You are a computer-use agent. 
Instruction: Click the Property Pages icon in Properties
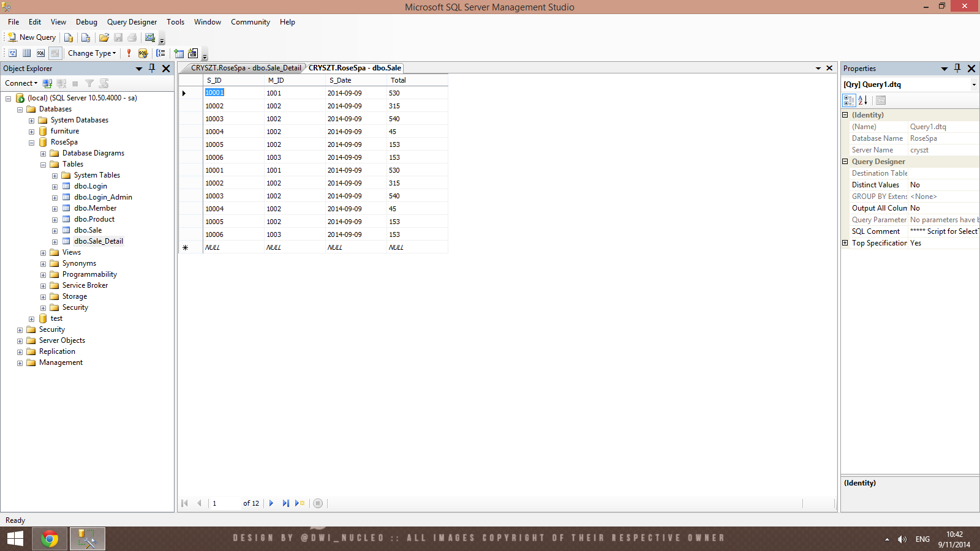881,100
